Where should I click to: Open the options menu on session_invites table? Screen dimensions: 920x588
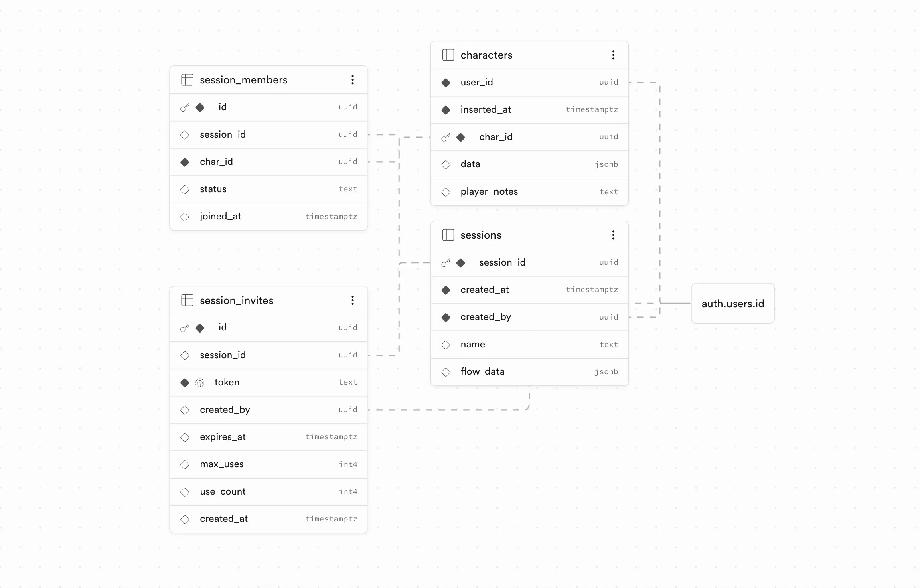point(353,300)
